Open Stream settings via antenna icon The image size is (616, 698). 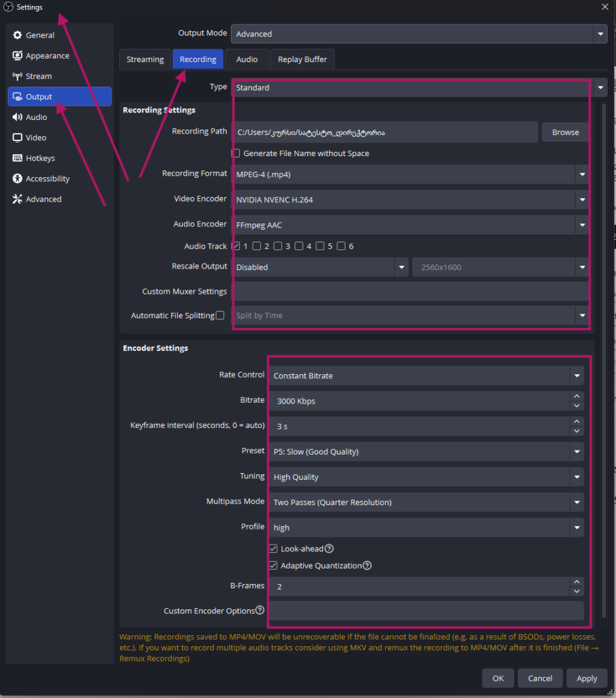(18, 76)
